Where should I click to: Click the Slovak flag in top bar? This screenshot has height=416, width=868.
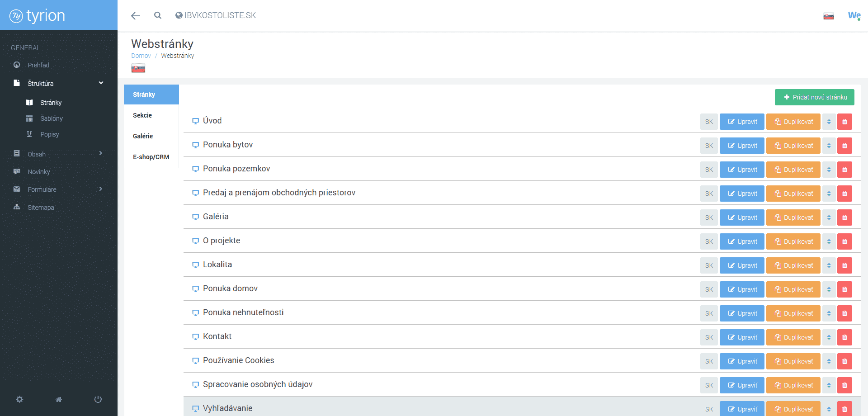[x=828, y=16]
